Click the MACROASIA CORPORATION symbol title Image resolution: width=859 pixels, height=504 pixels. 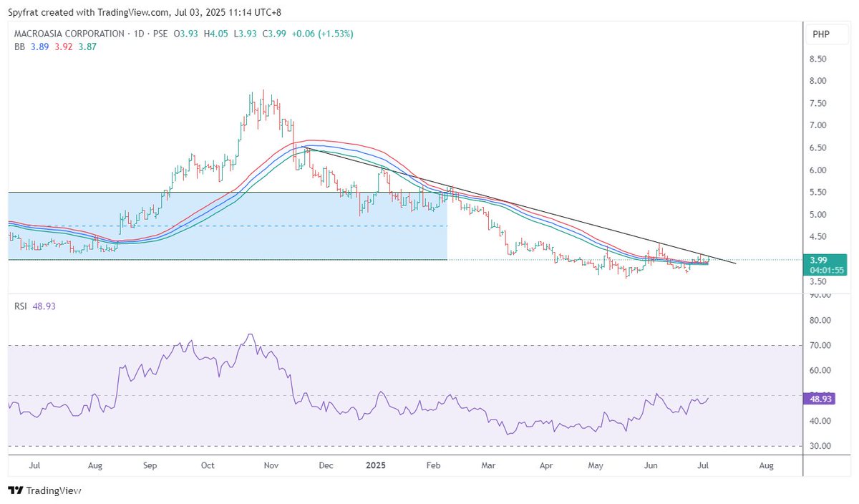(69, 34)
